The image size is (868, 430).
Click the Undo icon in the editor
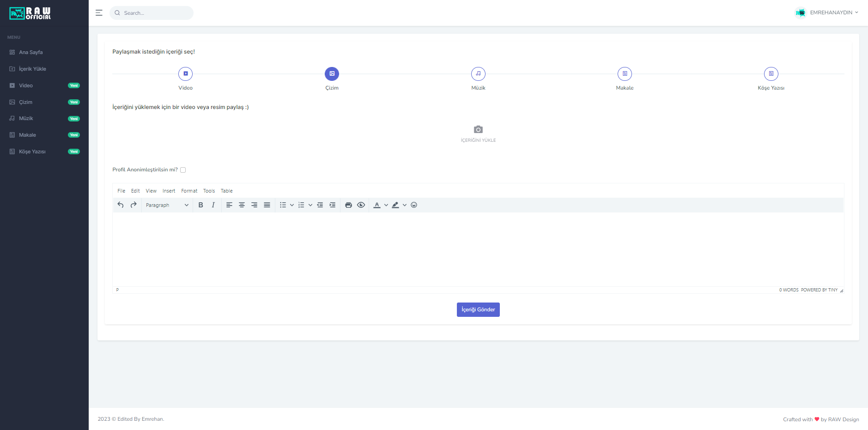click(120, 205)
